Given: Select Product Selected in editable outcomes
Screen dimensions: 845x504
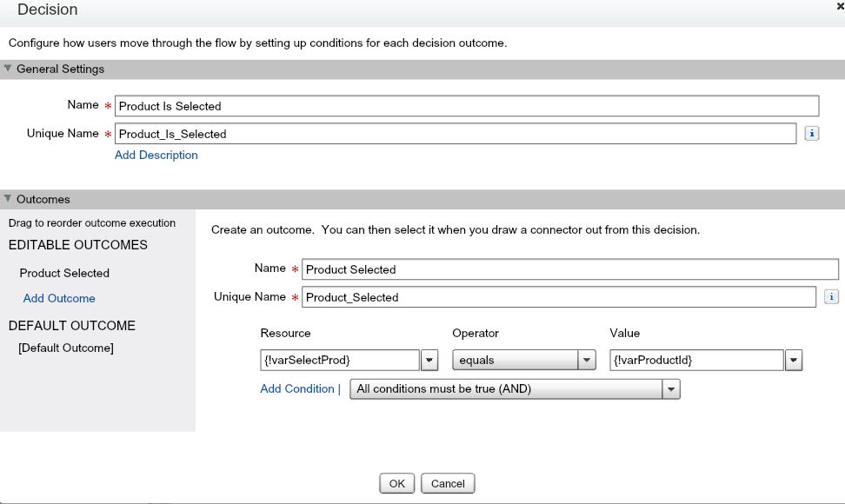Looking at the screenshot, I should coord(64,273).
